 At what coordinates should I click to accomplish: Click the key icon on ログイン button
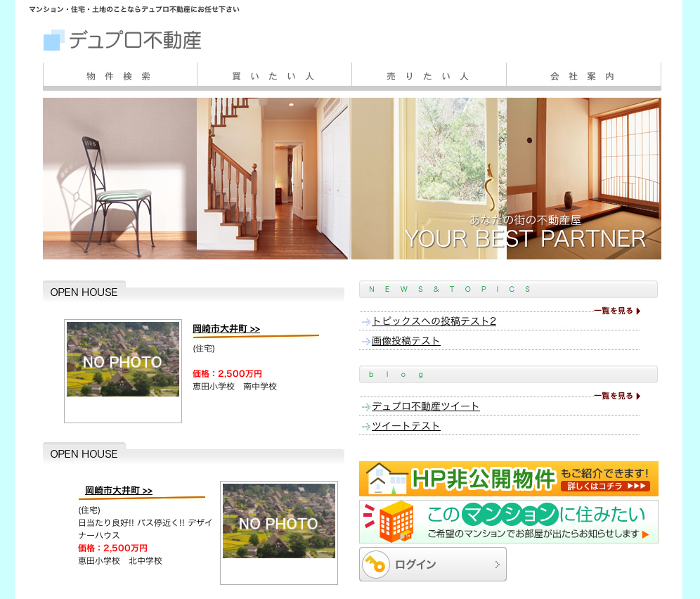(376, 565)
